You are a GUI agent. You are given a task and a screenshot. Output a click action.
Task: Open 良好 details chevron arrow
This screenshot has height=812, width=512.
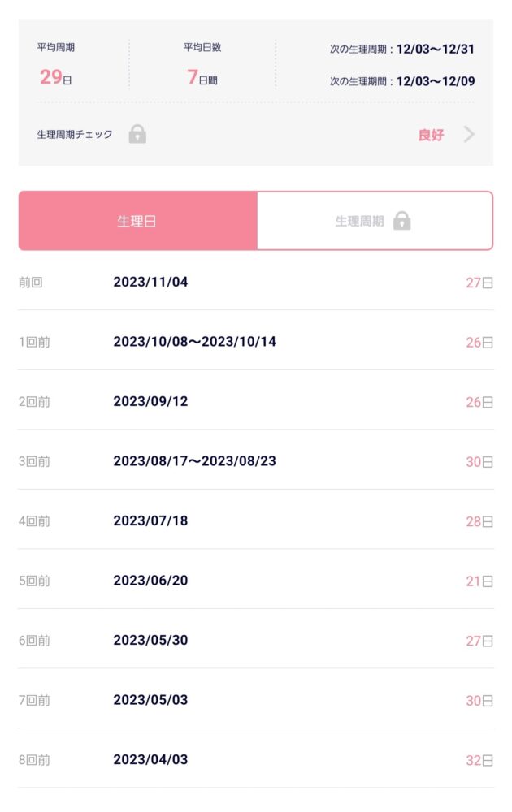coord(469,134)
